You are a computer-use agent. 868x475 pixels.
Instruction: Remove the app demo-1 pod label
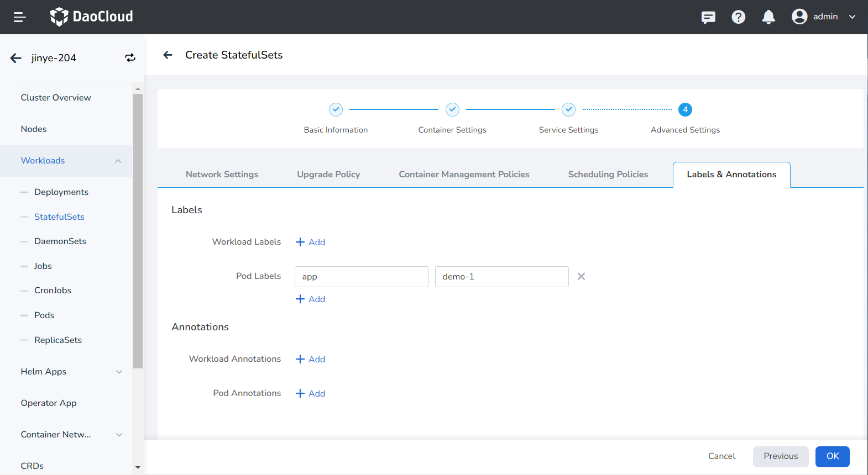(x=581, y=277)
